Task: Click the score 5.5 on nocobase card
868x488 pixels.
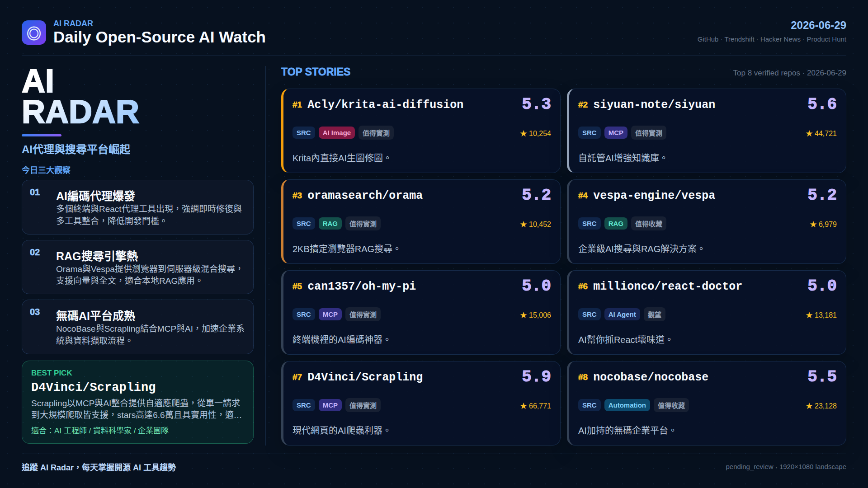Action: coord(822,376)
